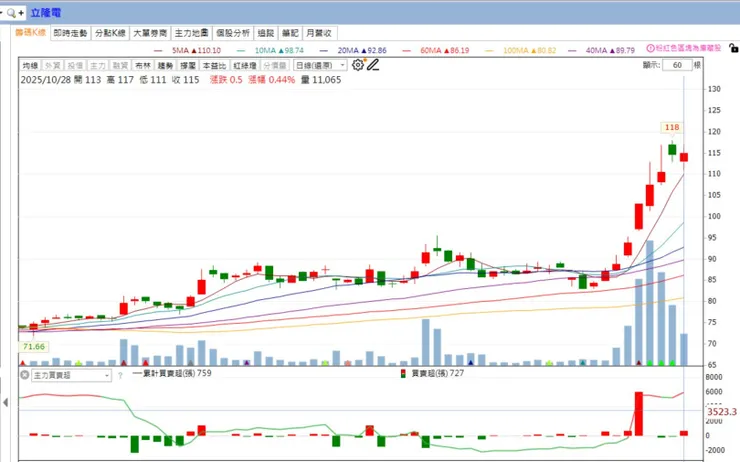Open the 筆記 tab
The image size is (740, 462).
290,33
